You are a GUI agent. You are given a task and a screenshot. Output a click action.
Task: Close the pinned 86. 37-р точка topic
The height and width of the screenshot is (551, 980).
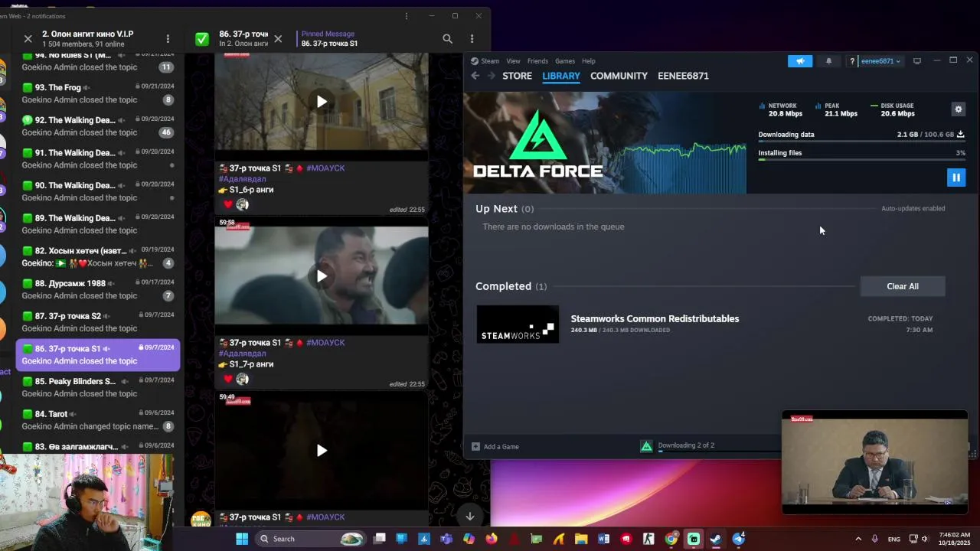[x=278, y=38]
